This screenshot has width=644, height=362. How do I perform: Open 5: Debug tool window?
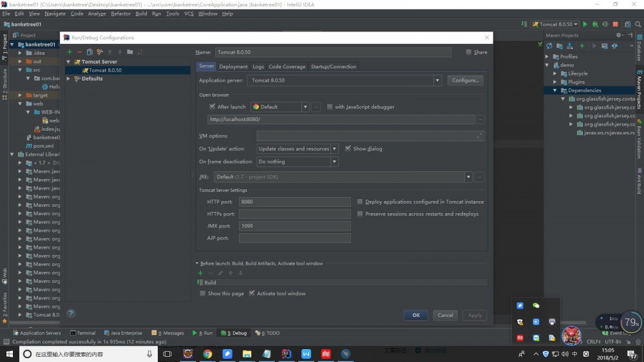(x=234, y=333)
